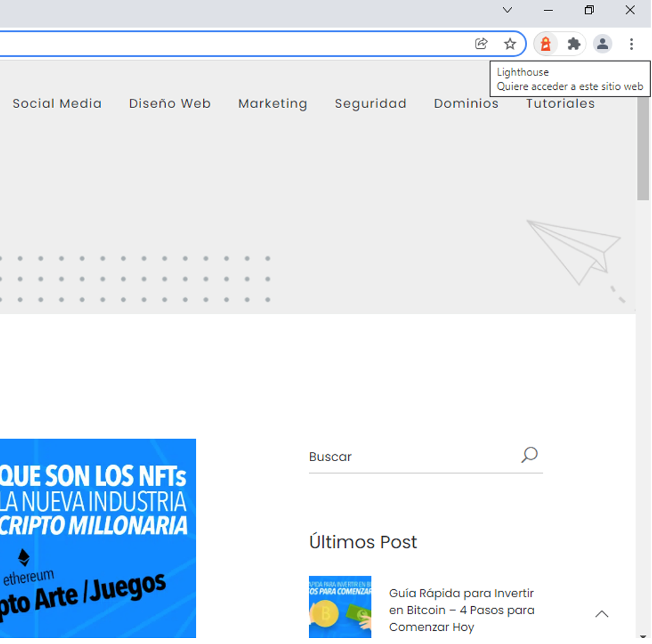Open the Extensions puzzle-piece menu
This screenshot has height=644, width=652.
tap(574, 44)
